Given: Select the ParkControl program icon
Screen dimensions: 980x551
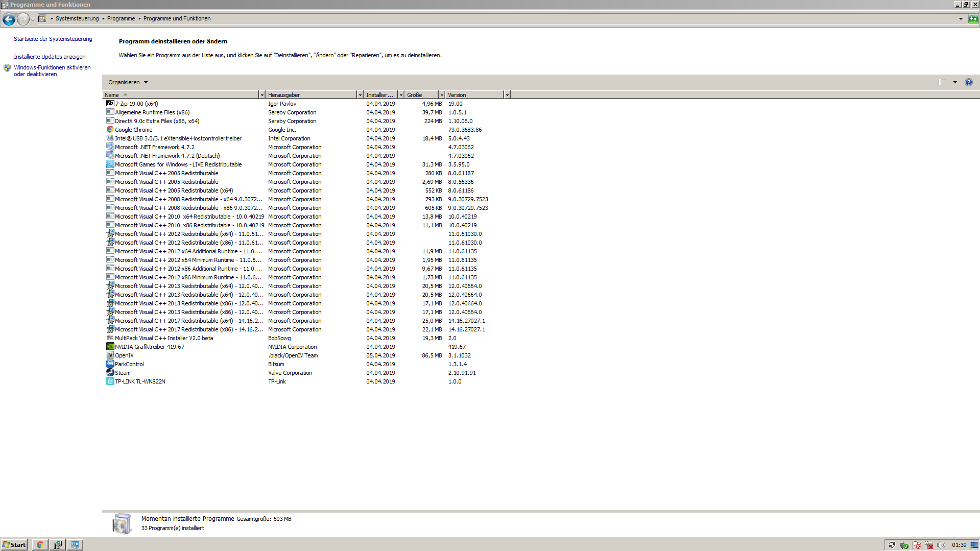Looking at the screenshot, I should (x=110, y=364).
